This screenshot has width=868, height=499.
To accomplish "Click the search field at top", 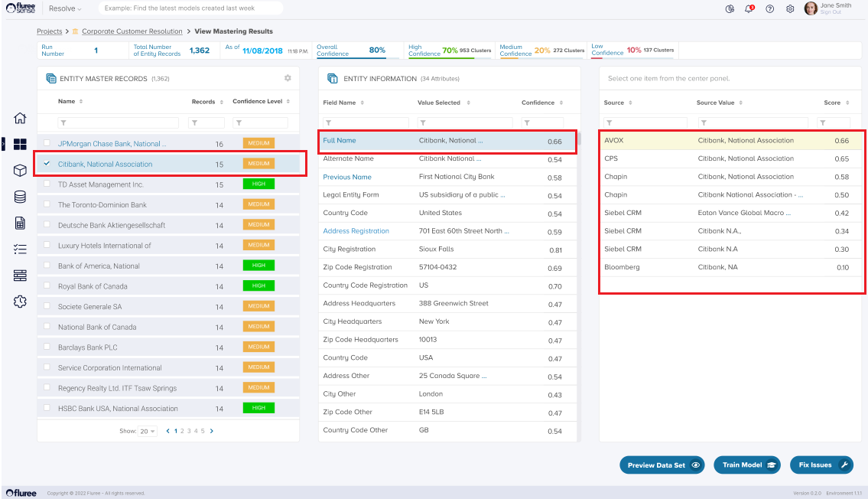I will [190, 8].
